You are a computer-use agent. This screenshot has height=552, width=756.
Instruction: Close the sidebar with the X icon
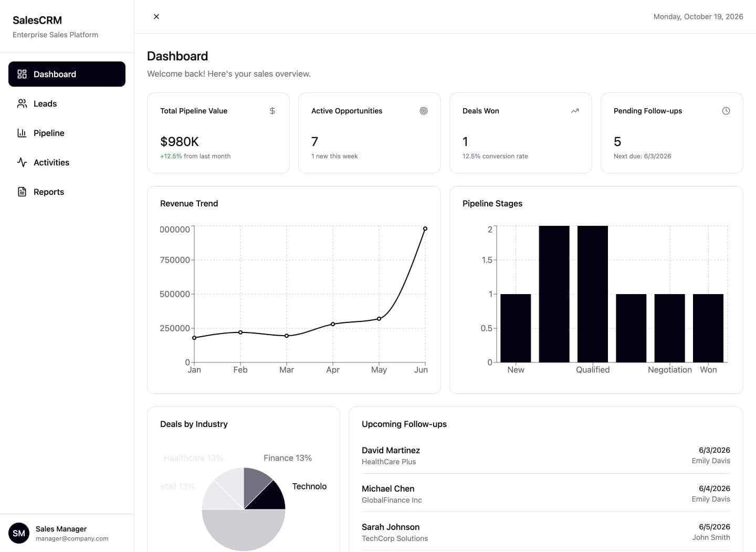[x=156, y=17]
